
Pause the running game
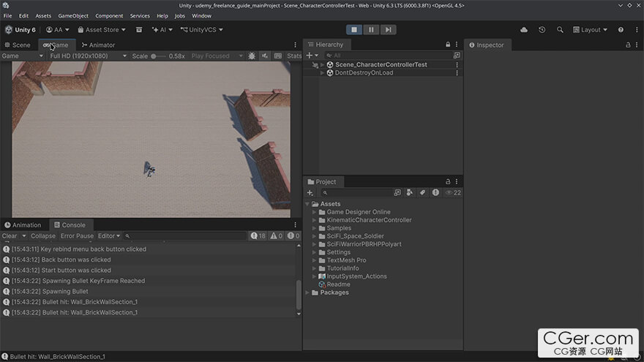coord(371,29)
